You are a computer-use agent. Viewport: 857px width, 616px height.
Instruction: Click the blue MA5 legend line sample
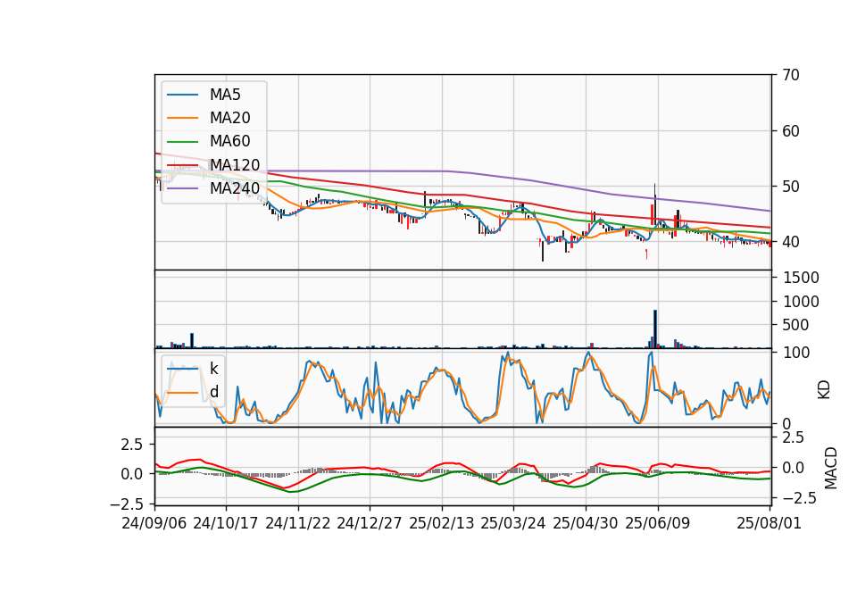(182, 96)
